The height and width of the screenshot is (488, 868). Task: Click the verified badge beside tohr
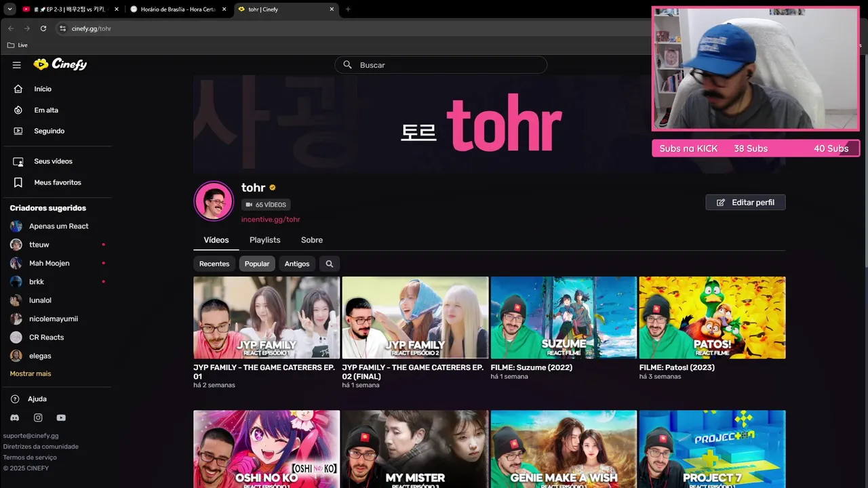tap(273, 188)
